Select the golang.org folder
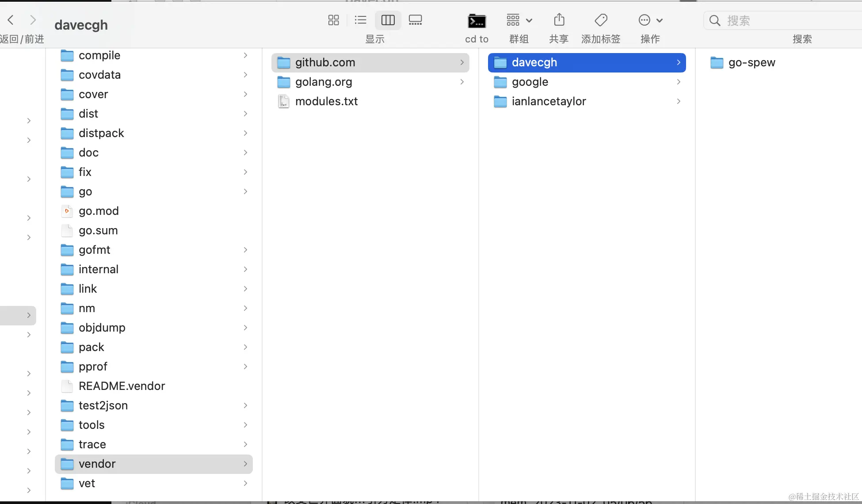This screenshot has width=862, height=504. click(324, 82)
